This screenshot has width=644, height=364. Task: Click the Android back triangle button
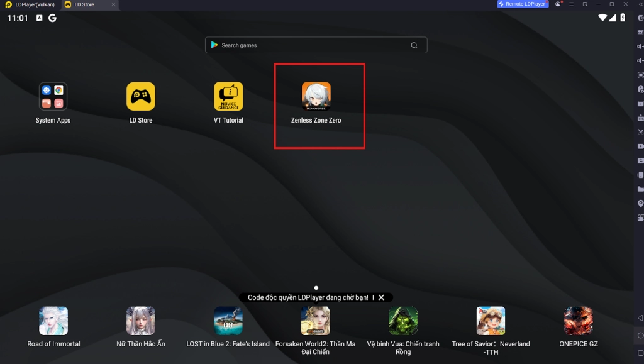coord(640,318)
